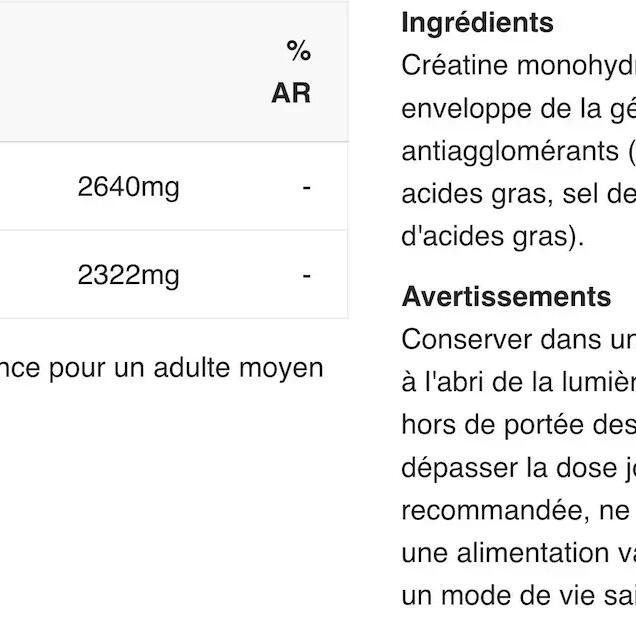Click the 2640mg table value
The image size is (636, 636).
pos(128,187)
